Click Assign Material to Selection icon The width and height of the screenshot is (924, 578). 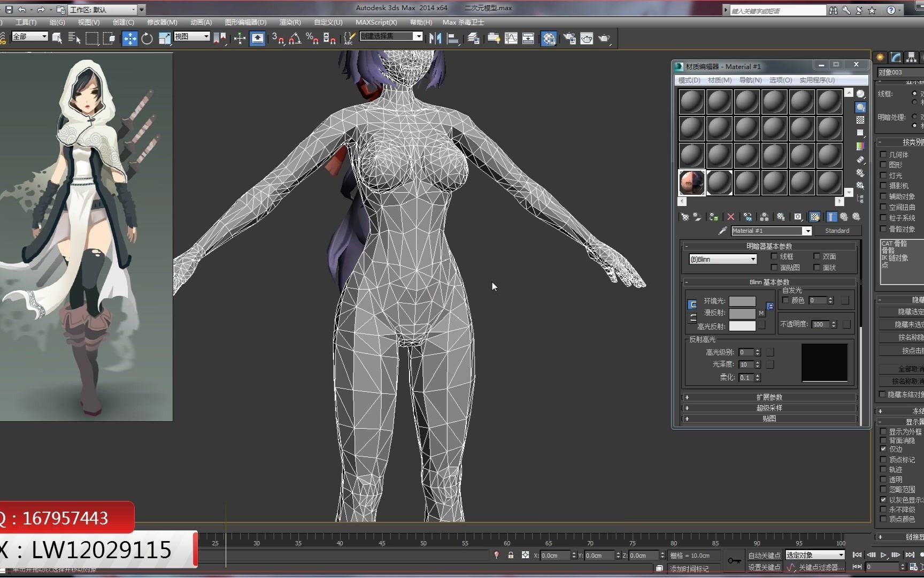(x=713, y=217)
